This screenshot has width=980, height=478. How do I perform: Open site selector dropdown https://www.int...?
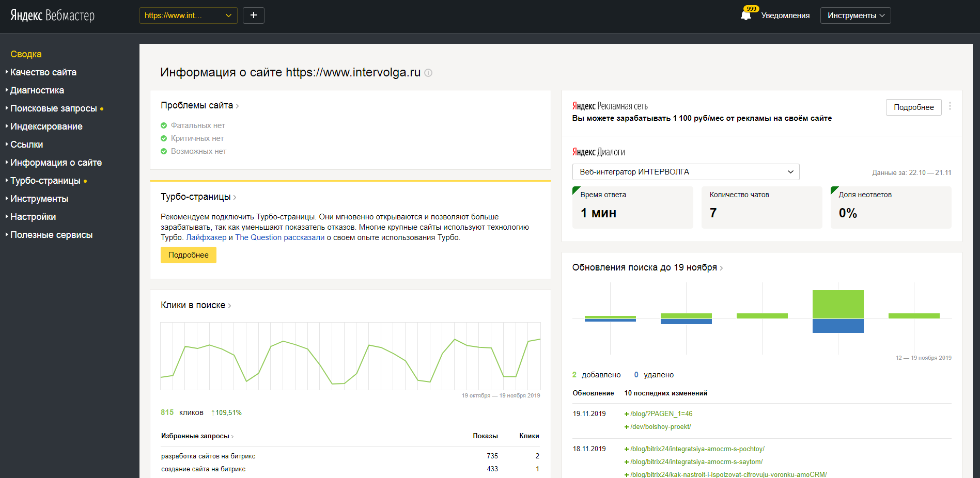(189, 15)
